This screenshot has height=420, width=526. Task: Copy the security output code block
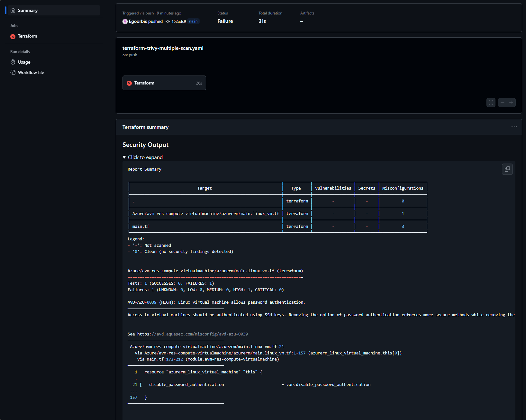tap(507, 169)
